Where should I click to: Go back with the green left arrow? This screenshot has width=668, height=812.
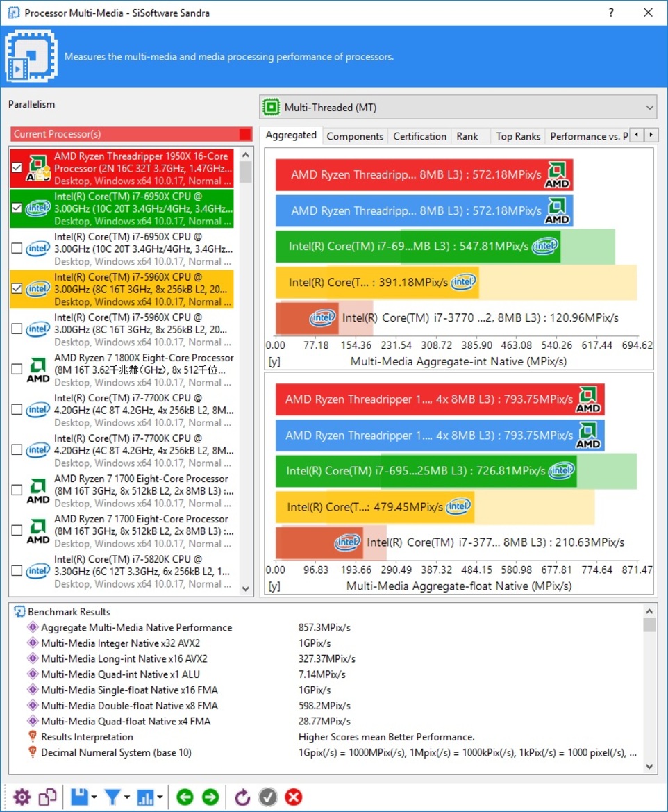pyautogui.click(x=185, y=797)
